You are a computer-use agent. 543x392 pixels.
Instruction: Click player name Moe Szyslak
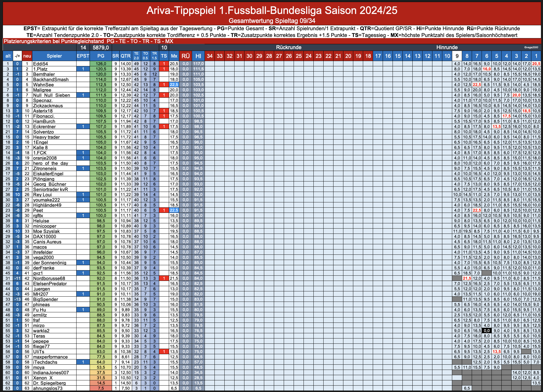[x=46, y=231]
